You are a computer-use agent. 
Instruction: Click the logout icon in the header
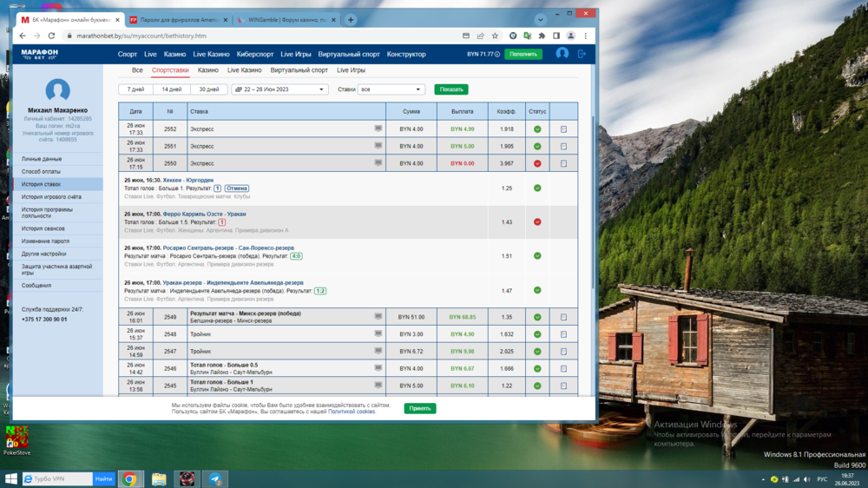pos(582,54)
